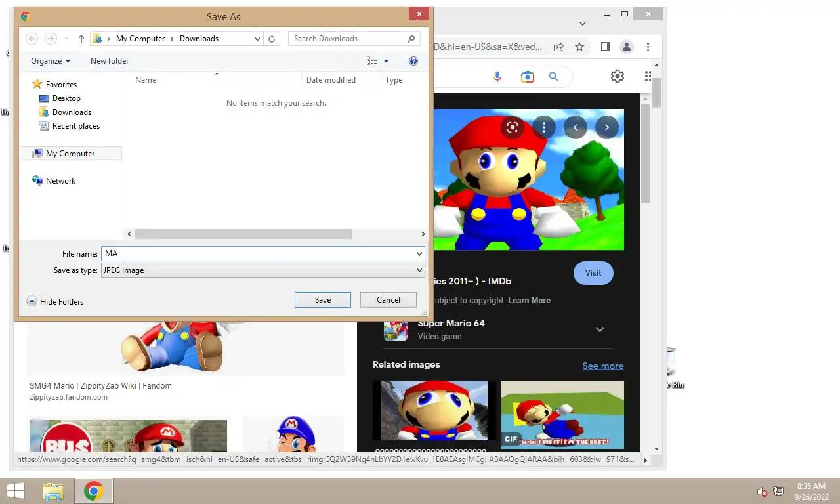
Task: Go up one folder level
Action: coord(81,39)
